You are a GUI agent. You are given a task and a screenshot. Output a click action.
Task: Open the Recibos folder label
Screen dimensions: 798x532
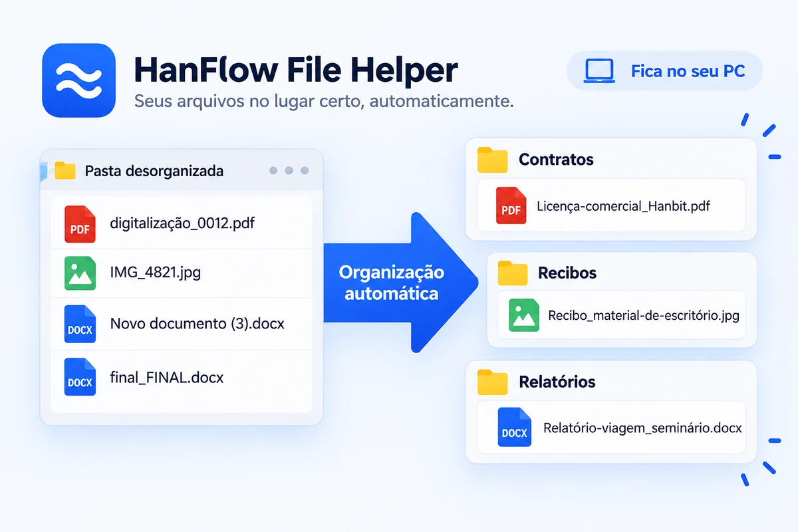pyautogui.click(x=567, y=273)
